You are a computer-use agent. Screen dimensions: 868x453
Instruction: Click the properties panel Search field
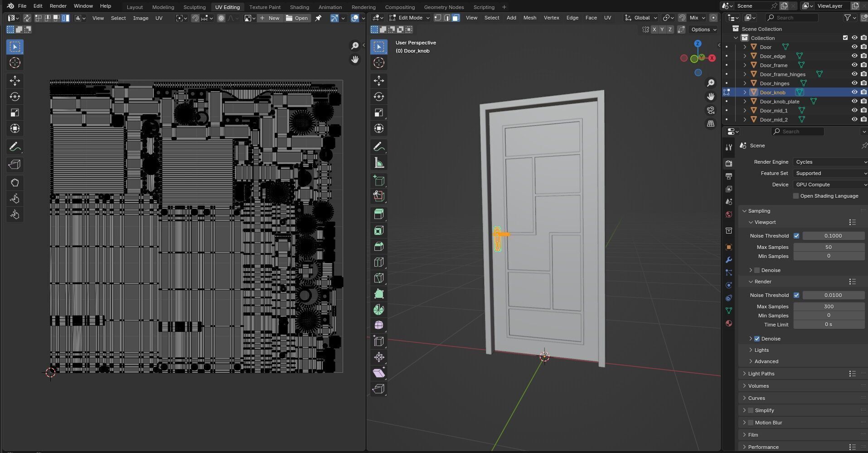pos(797,132)
